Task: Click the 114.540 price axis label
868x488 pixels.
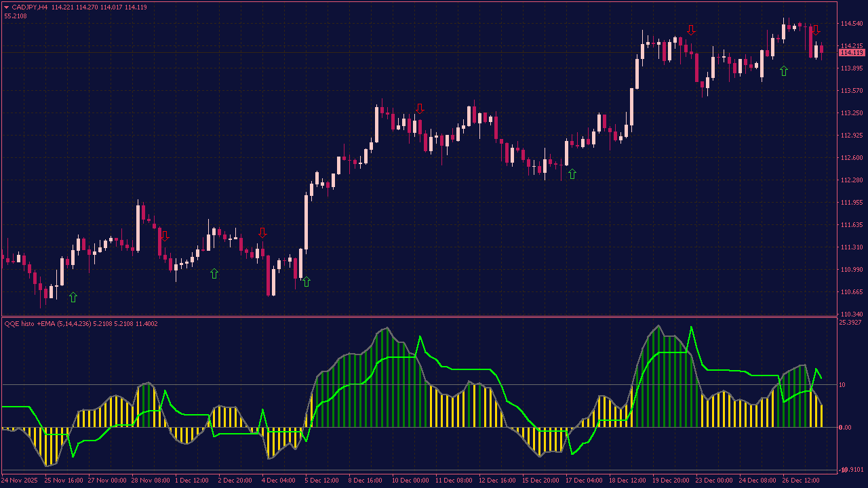Action: pos(851,24)
